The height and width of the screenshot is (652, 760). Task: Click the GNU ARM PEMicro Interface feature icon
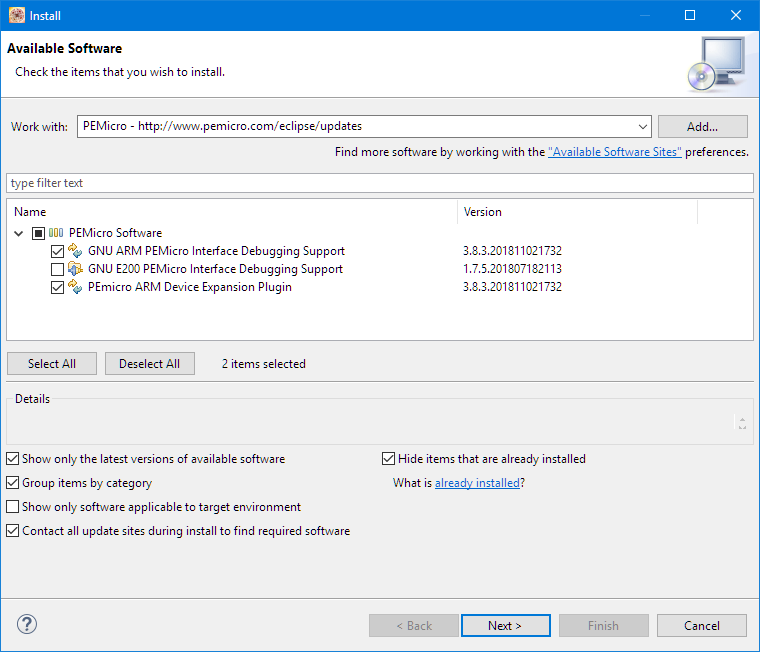click(x=75, y=251)
